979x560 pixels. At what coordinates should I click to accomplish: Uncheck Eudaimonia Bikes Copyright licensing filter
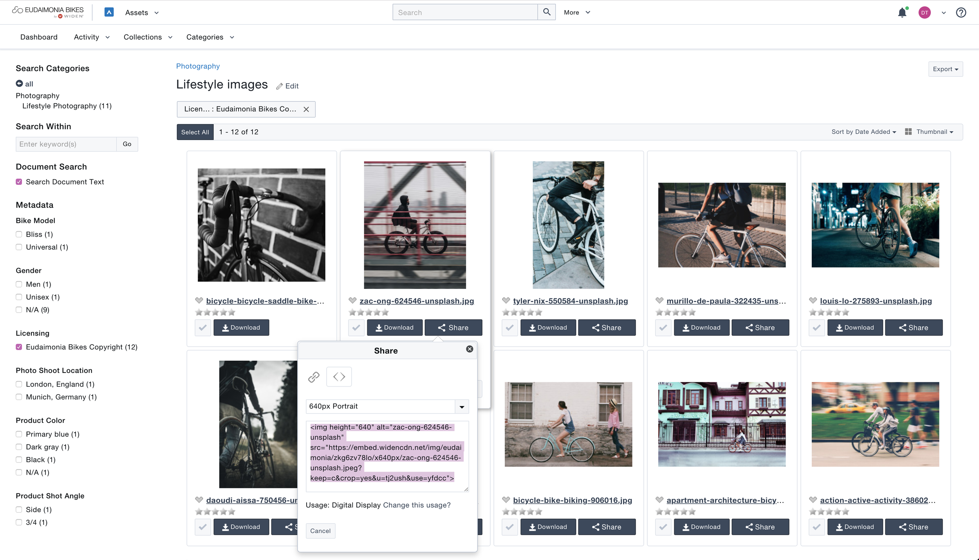coord(19,347)
